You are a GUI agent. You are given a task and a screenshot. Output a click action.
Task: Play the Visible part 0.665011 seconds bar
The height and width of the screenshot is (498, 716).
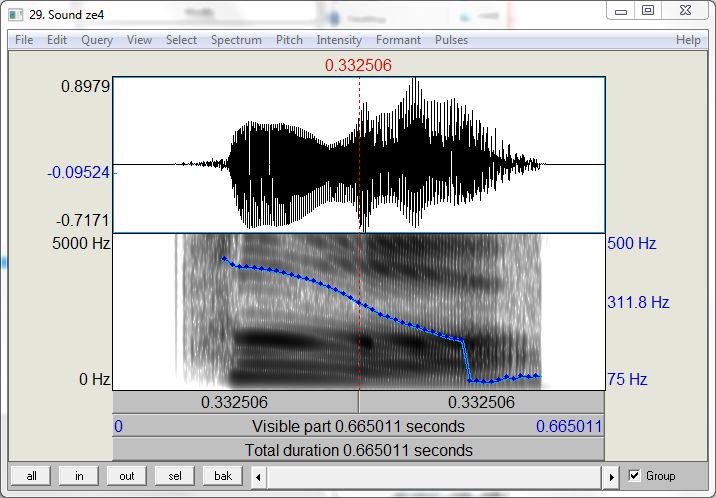pyautogui.click(x=358, y=426)
